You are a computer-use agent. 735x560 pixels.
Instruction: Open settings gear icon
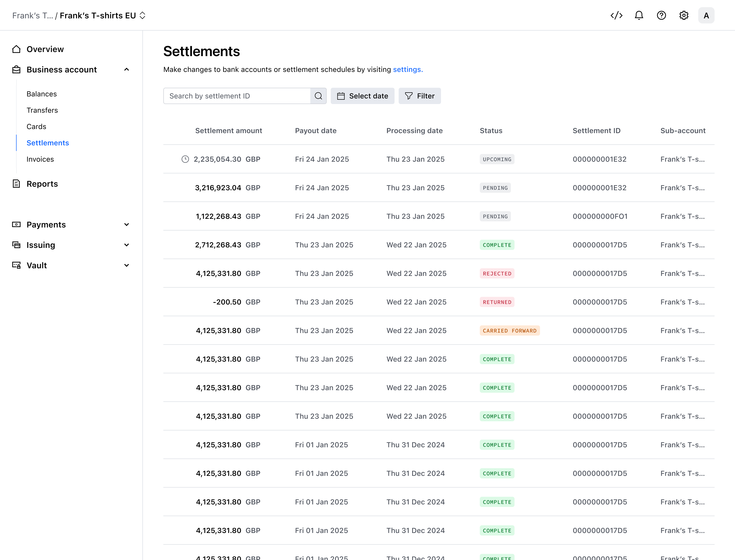[684, 15]
